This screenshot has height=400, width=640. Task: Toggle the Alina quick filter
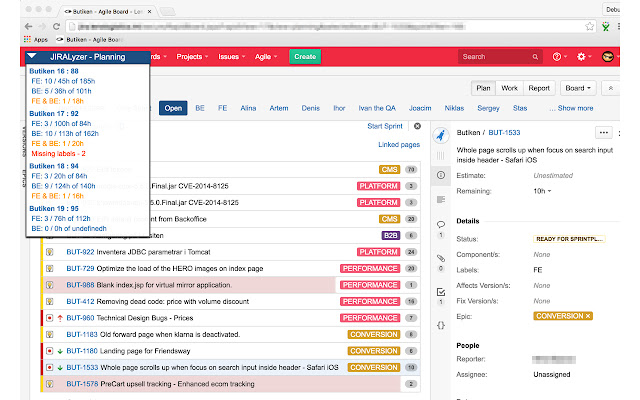[248, 108]
